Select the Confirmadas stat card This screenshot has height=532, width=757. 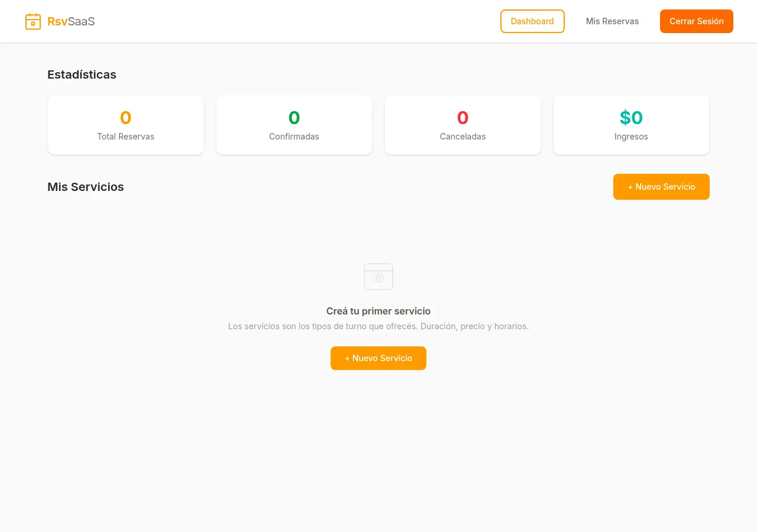pyautogui.click(x=294, y=125)
